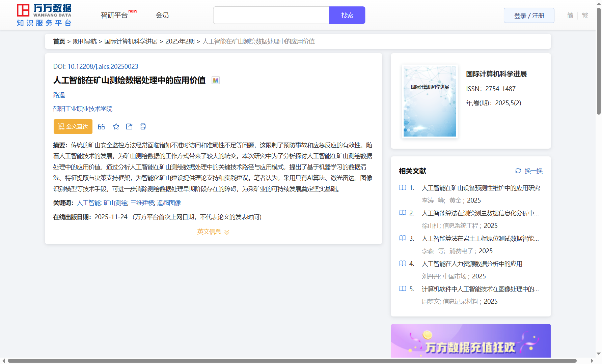Open the 登录 / 注册 login button

point(529,16)
